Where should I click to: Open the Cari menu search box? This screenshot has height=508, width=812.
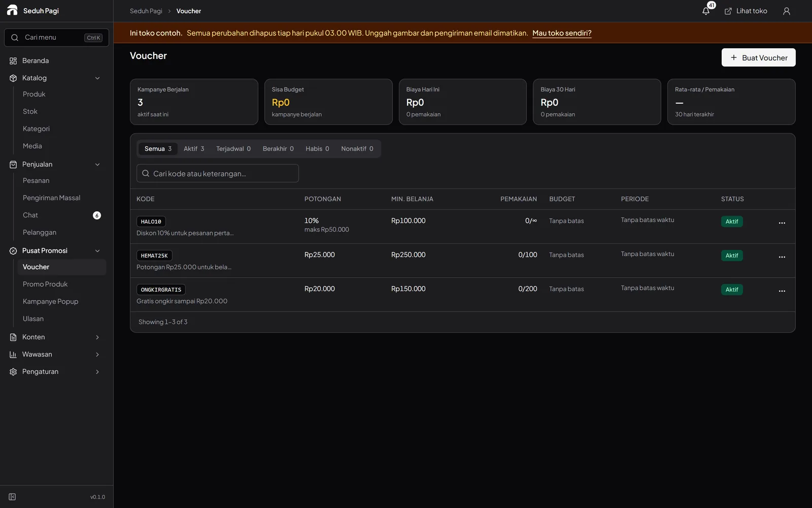click(56, 38)
